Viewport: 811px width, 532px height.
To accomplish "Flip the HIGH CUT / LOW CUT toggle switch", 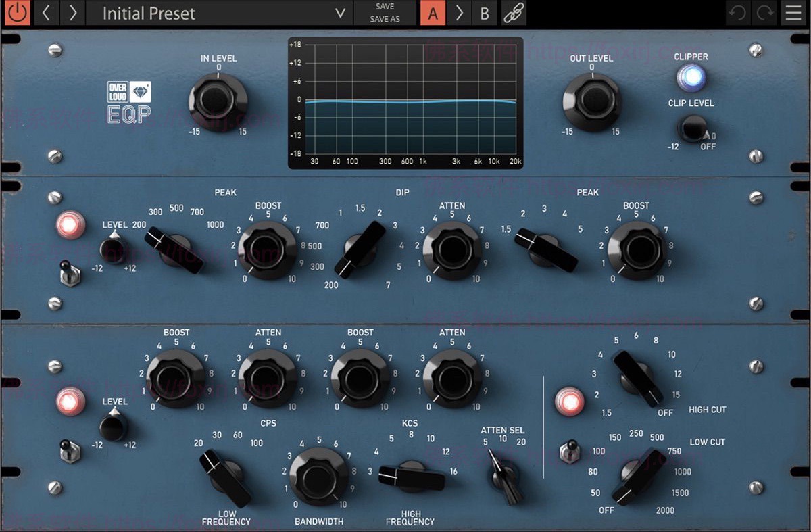I will coord(570,452).
